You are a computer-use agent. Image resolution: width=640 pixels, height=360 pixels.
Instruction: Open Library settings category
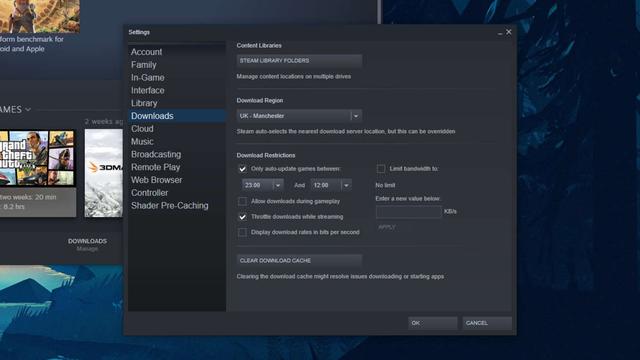pos(144,103)
